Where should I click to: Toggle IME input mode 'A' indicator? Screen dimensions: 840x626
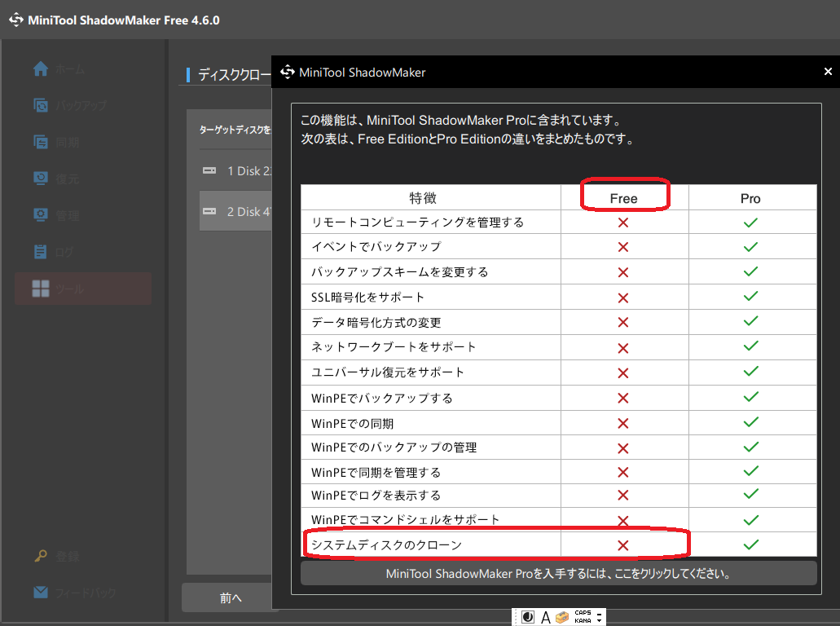point(545,617)
